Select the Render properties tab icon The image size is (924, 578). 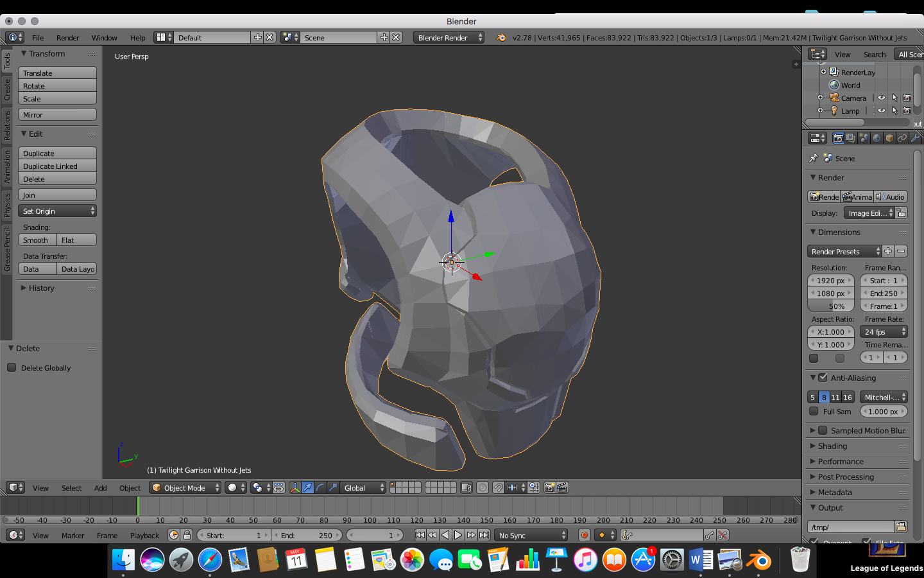click(838, 138)
